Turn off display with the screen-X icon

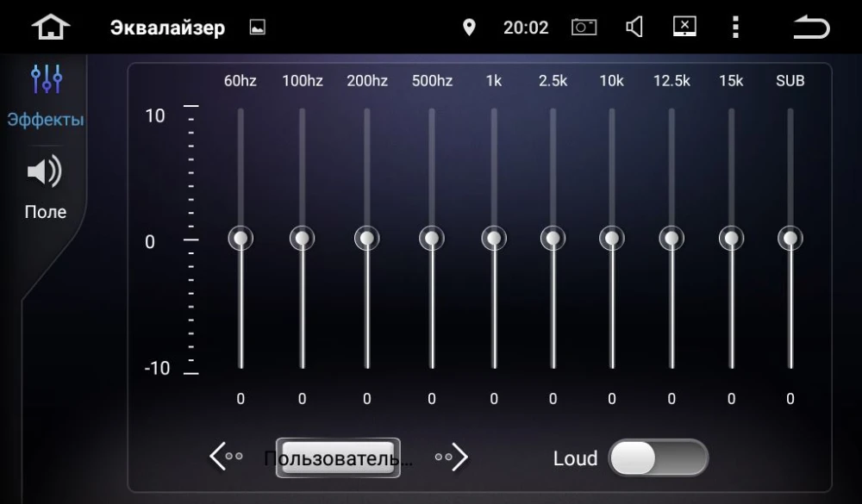coord(684,26)
